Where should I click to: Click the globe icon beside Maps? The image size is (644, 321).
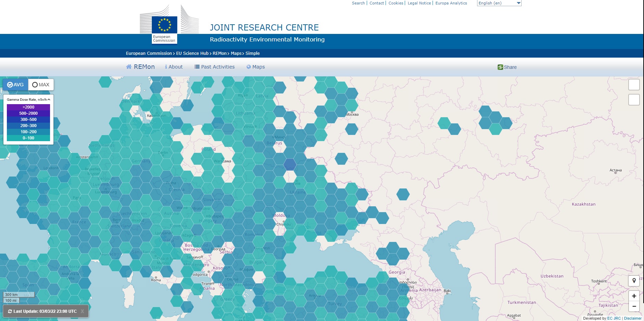248,67
